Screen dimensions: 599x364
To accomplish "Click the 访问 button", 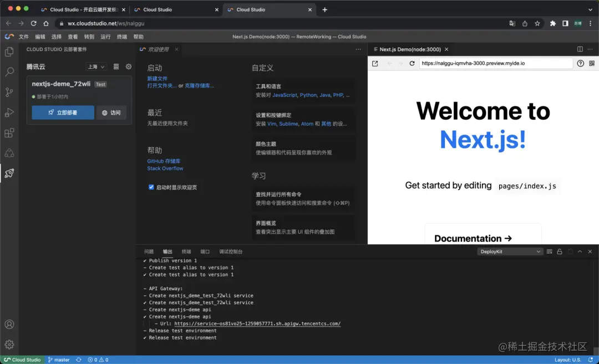I will tap(111, 112).
